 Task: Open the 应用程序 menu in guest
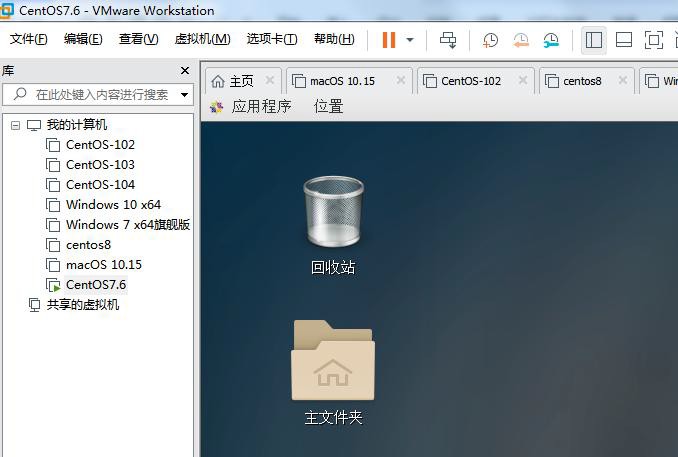(x=260, y=106)
